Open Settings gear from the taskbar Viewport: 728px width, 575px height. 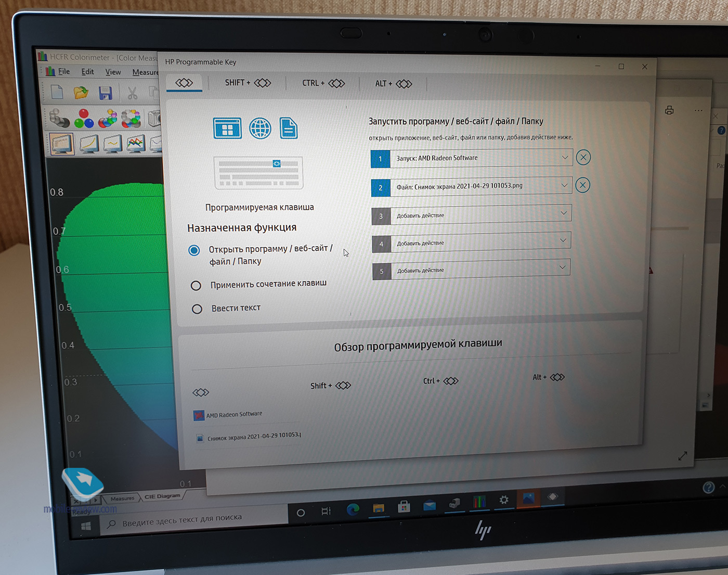504,500
